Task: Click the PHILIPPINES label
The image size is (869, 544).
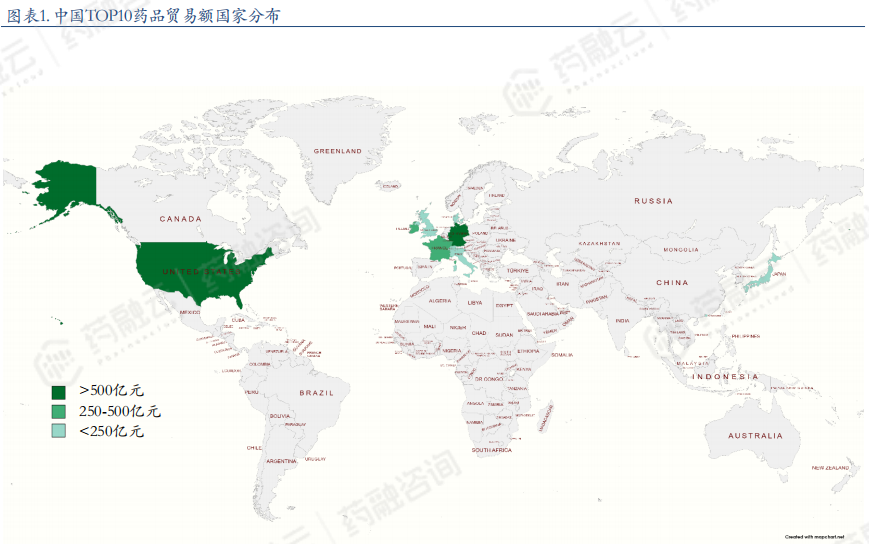Action: [746, 336]
